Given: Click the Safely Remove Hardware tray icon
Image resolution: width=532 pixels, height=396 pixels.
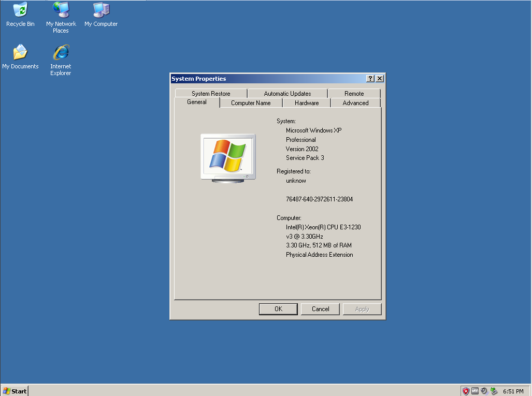Looking at the screenshot, I should point(494,391).
